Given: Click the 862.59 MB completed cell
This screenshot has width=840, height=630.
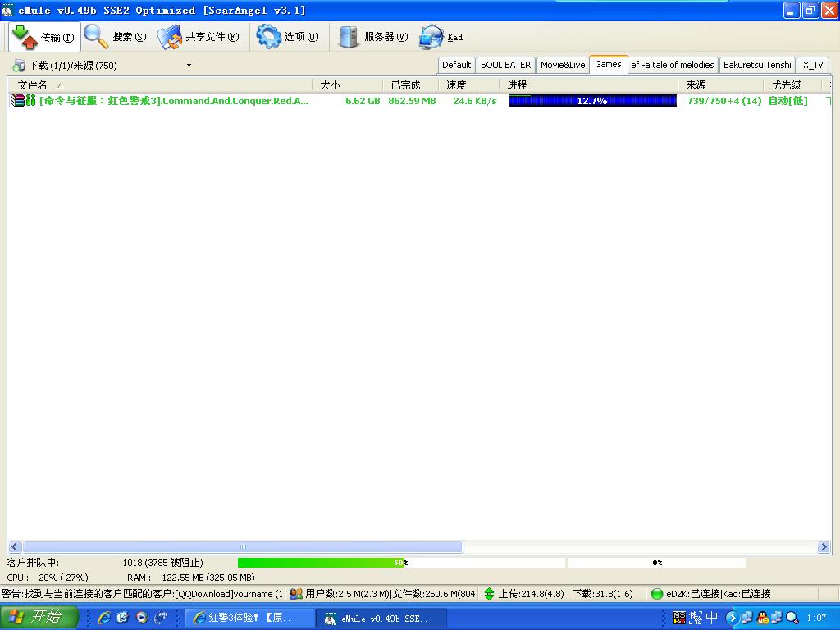Looking at the screenshot, I should coord(412,101).
